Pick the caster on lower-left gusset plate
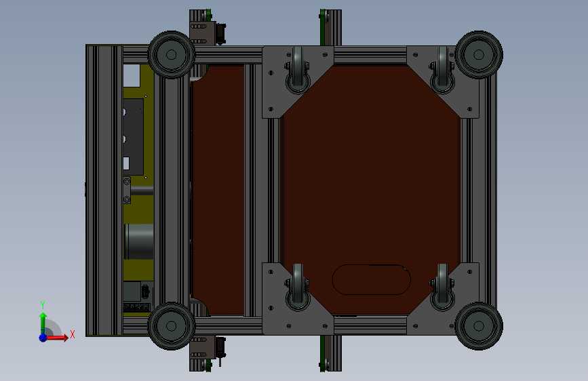Viewport: 588px width, 381px height. tap(298, 287)
